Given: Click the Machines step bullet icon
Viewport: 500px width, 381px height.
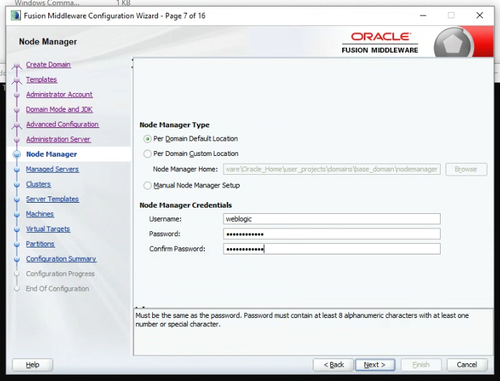Looking at the screenshot, I should (x=17, y=214).
